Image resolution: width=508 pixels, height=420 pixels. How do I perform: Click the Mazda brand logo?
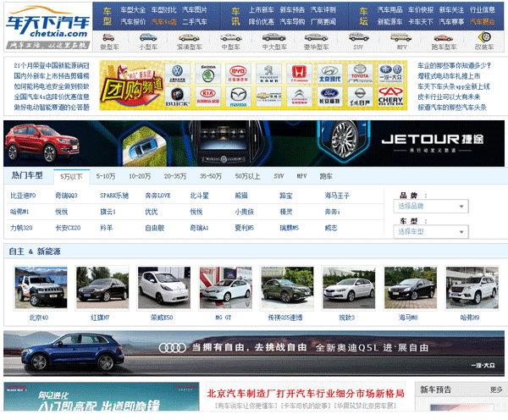[x=238, y=97]
